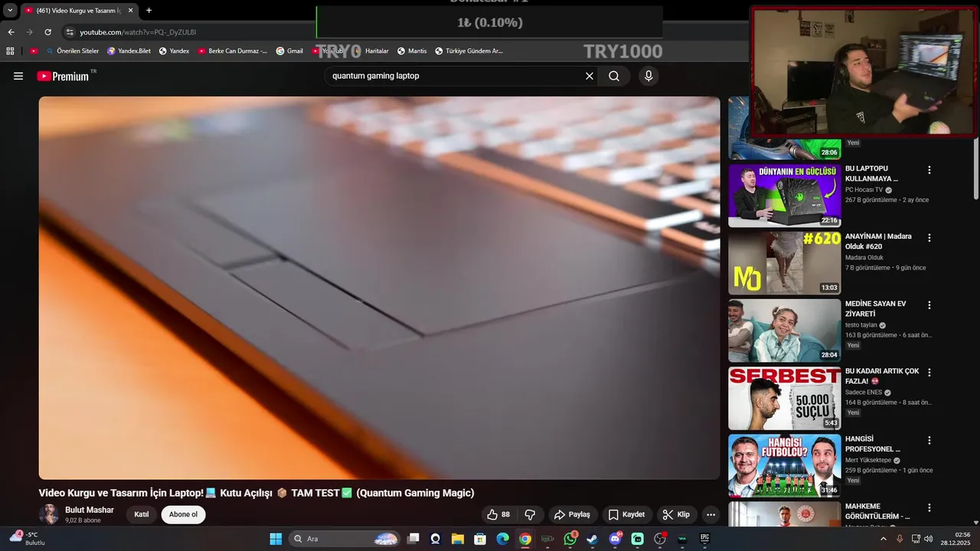Screen dimensions: 980x551
Task: Subscribe using the Abone ol button
Action: [x=183, y=514]
